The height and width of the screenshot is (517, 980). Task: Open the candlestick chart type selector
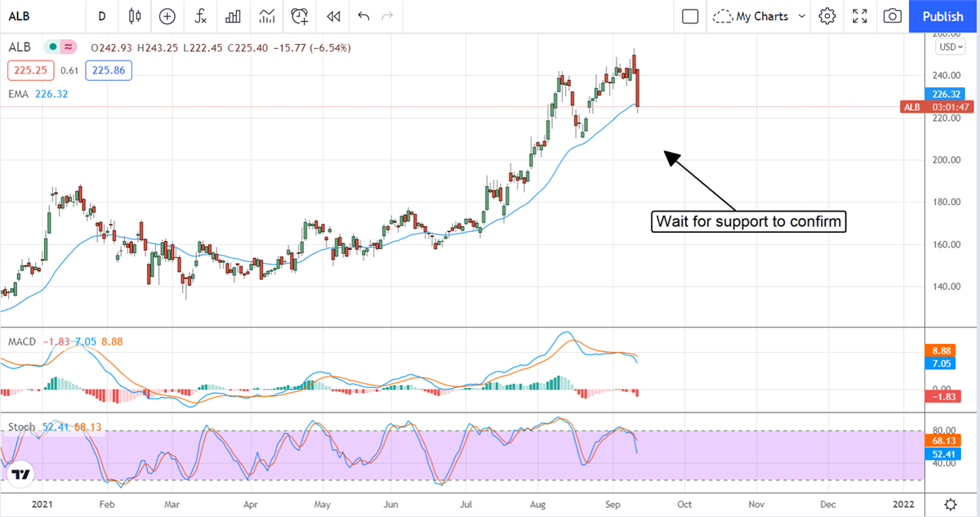(135, 16)
